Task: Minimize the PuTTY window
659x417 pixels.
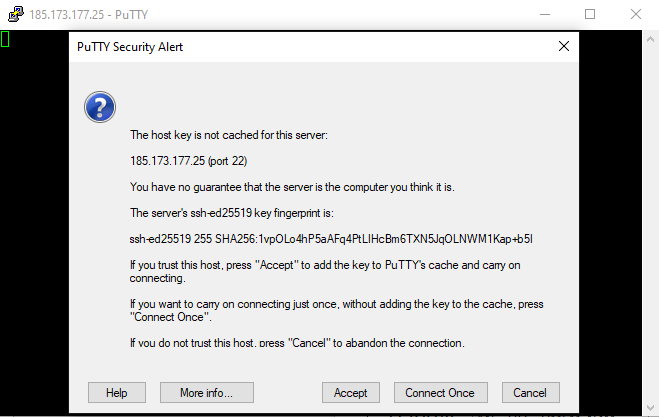Action: (545, 14)
